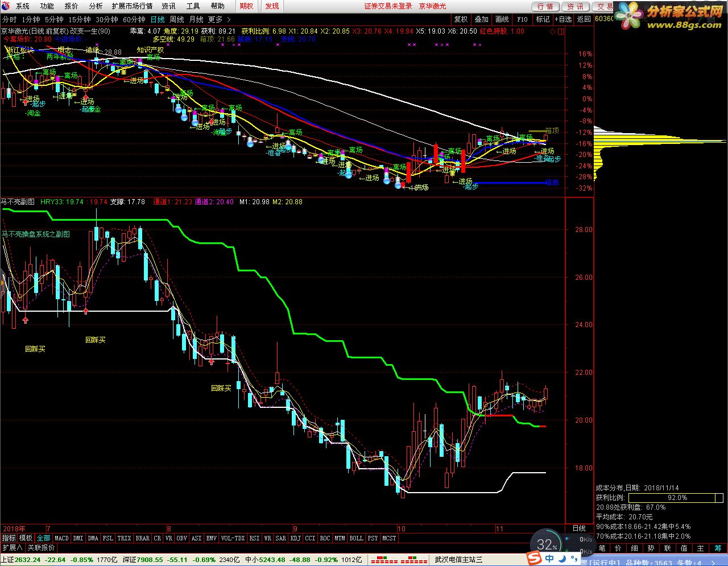Select BOLL indicator

[x=357, y=538]
